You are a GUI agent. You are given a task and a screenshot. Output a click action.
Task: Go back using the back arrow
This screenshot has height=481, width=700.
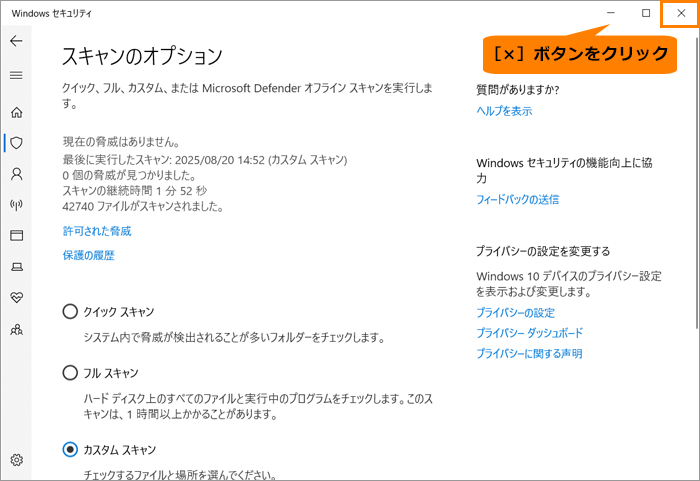pos(16,41)
